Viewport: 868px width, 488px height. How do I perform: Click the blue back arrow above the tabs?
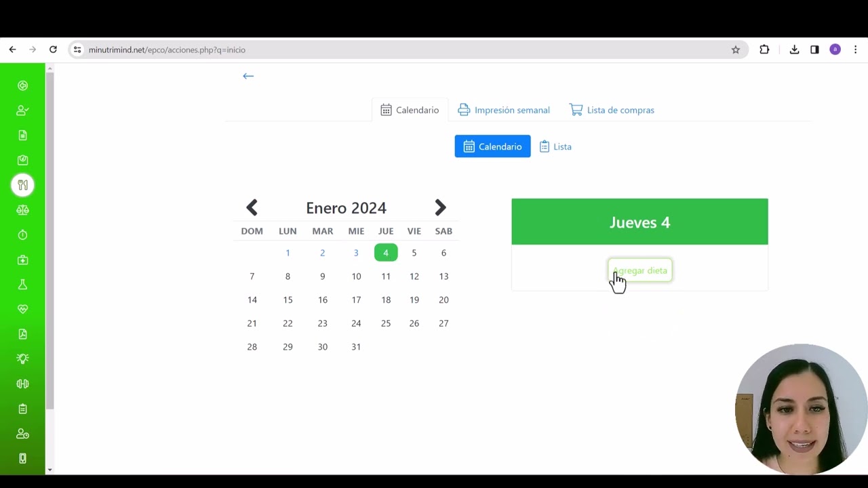(x=248, y=76)
